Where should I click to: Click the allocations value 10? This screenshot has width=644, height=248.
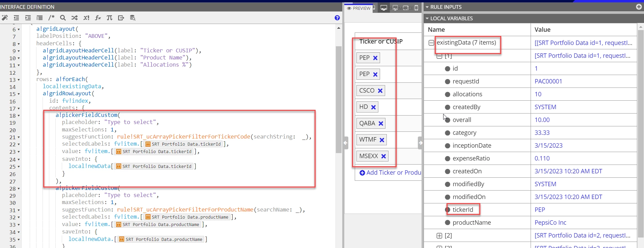pos(538,94)
